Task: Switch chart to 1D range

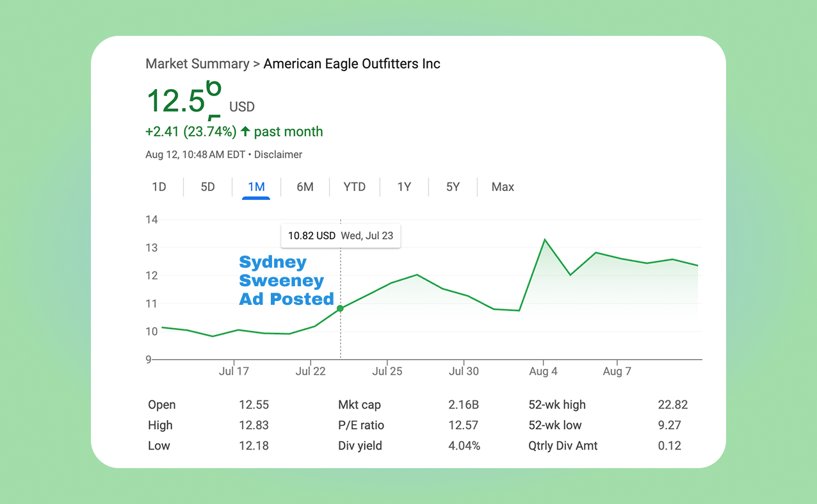Action: tap(159, 187)
